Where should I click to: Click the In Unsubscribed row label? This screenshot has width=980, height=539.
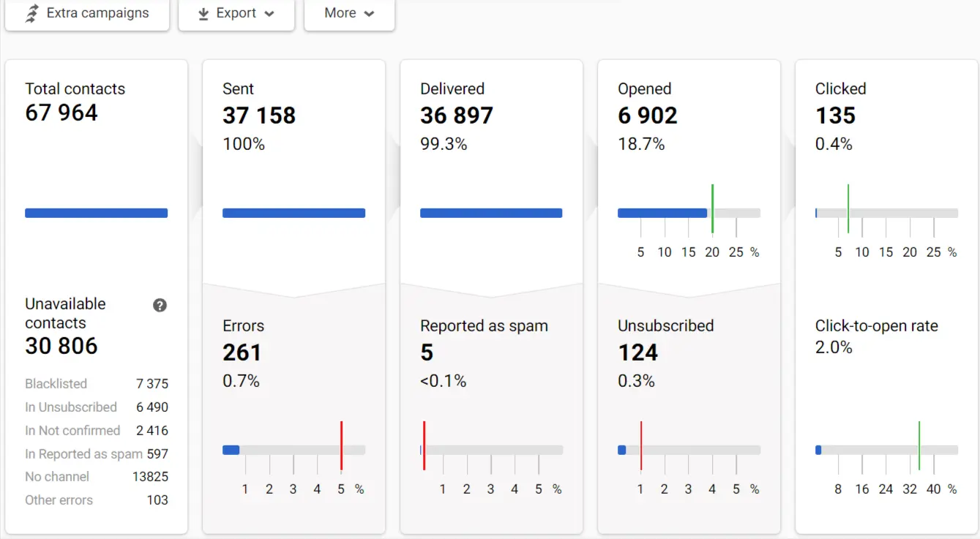[x=71, y=407]
